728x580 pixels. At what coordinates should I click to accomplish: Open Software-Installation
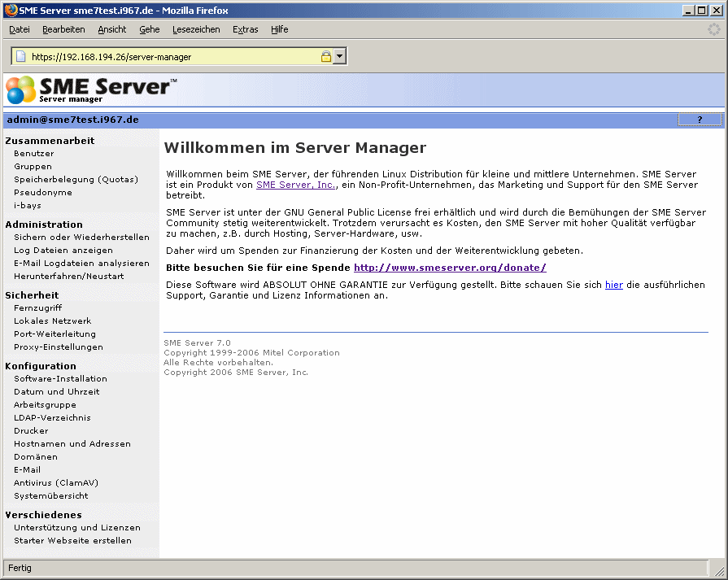[x=60, y=378]
